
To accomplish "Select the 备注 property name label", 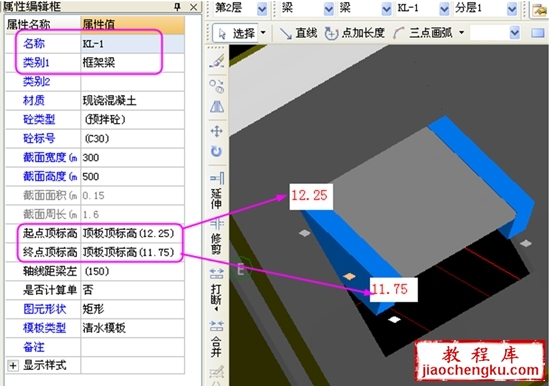I will [34, 347].
